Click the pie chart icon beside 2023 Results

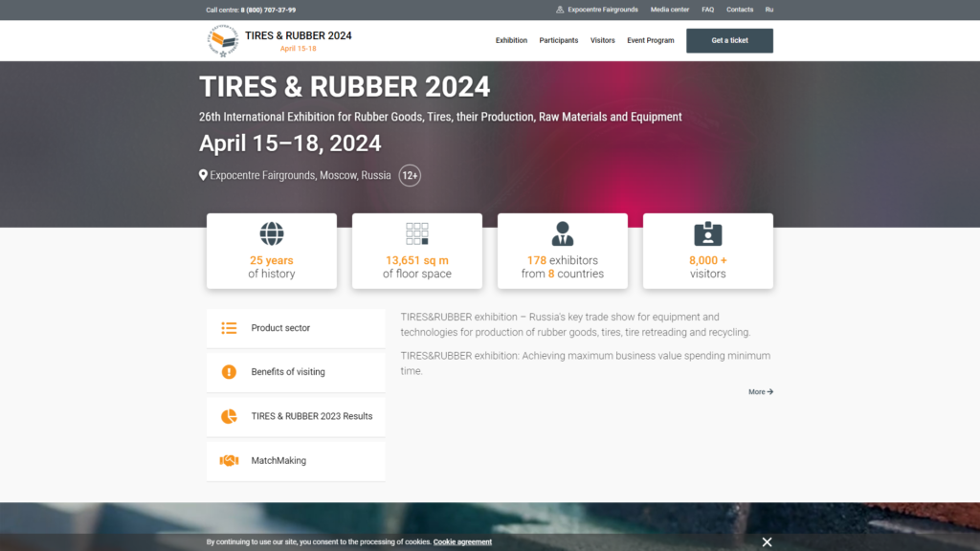[x=229, y=416]
